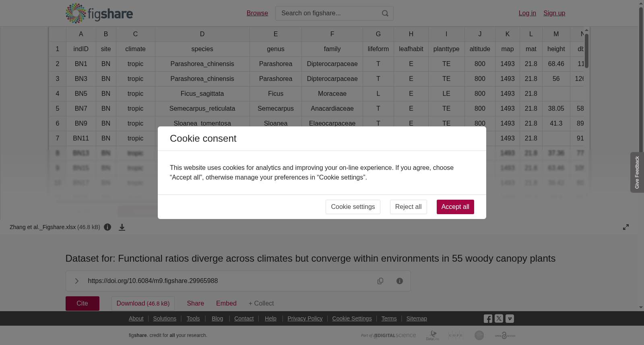The height and width of the screenshot is (345, 644).
Task: Open Terms footer link
Action: pyautogui.click(x=389, y=318)
